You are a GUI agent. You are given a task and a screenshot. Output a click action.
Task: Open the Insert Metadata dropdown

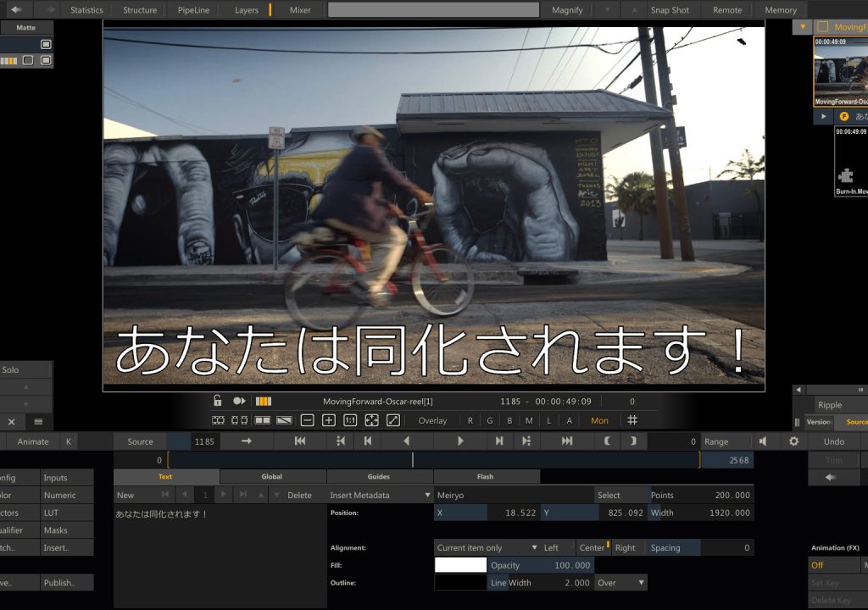(381, 495)
